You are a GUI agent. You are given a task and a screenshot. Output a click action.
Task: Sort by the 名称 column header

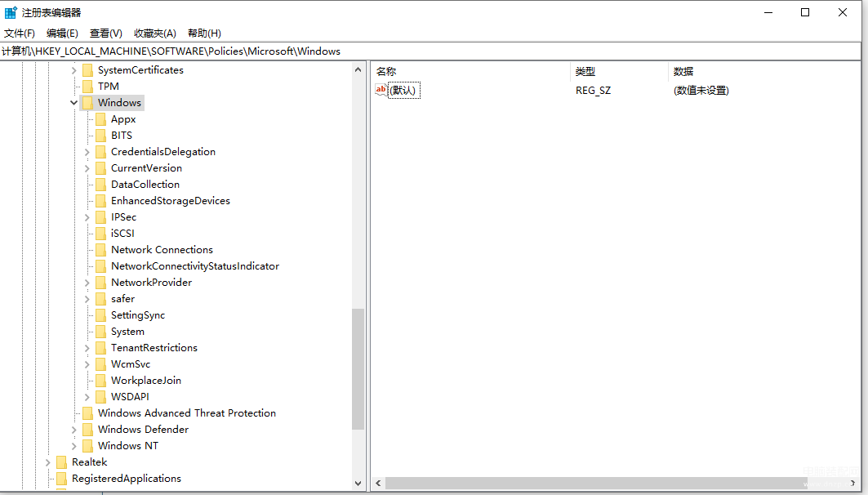pos(470,71)
